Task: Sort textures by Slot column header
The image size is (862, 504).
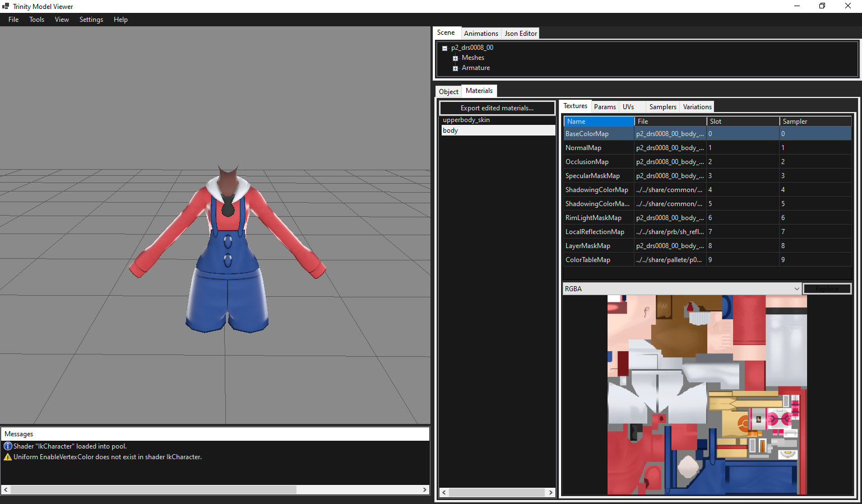Action: [x=743, y=122]
